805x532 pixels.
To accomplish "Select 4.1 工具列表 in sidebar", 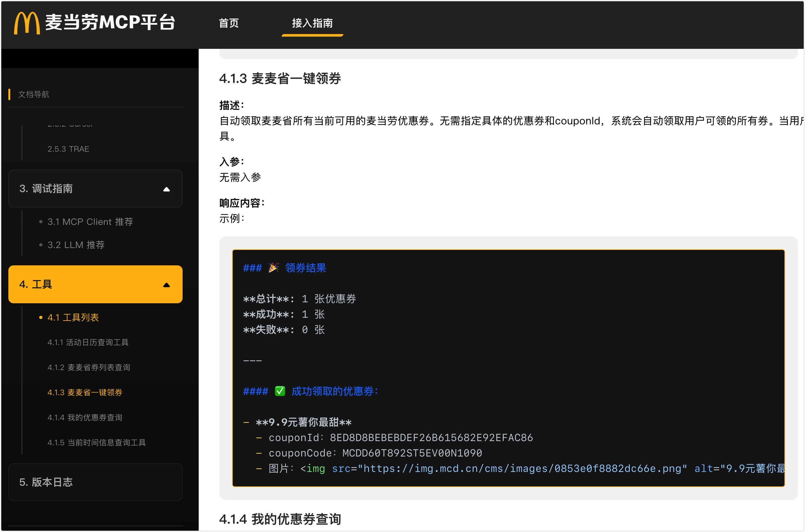I will click(73, 318).
